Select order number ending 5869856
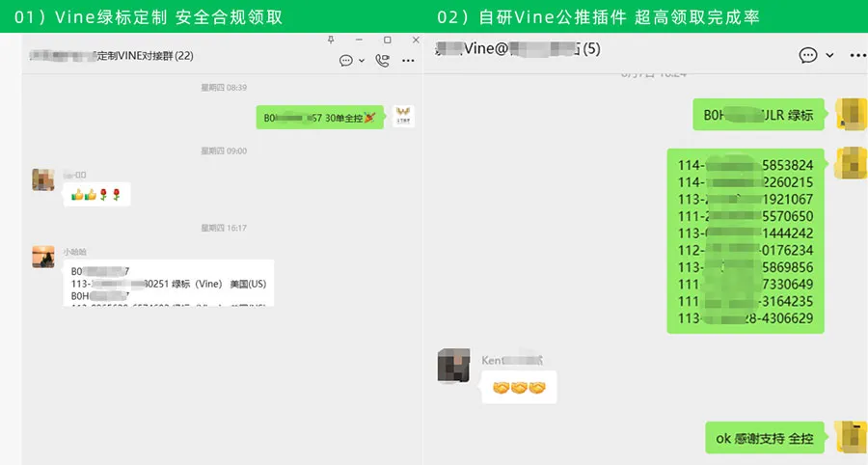Screen dimensions: 868x465 tap(746, 267)
